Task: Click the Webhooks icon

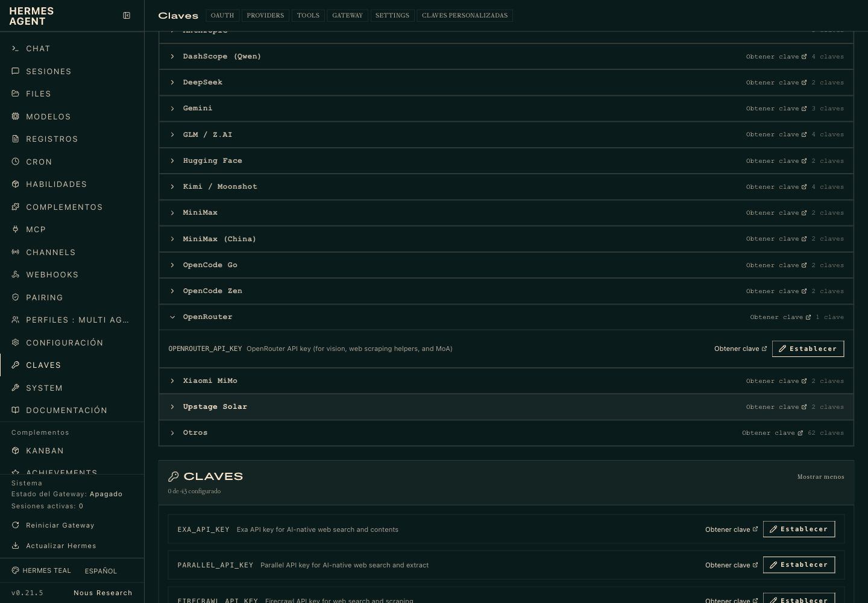Action: pyautogui.click(x=16, y=274)
